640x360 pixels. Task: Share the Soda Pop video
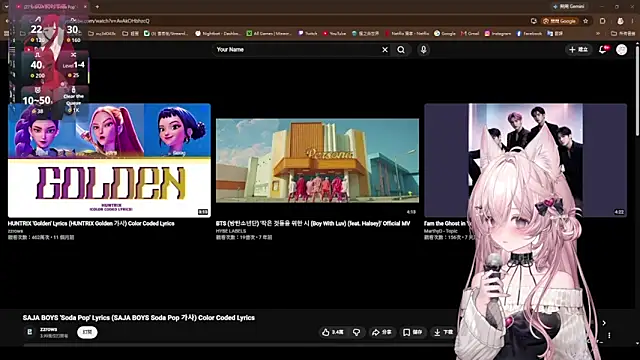click(382, 332)
